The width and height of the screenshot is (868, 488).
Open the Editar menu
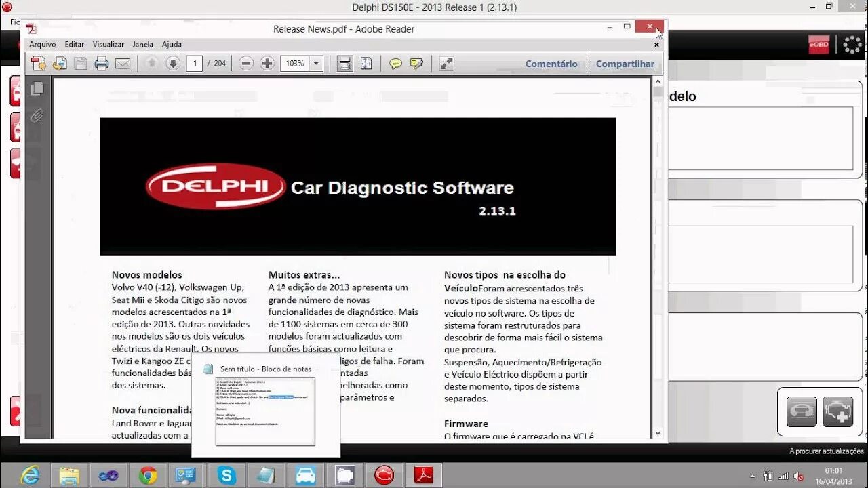pos(75,44)
